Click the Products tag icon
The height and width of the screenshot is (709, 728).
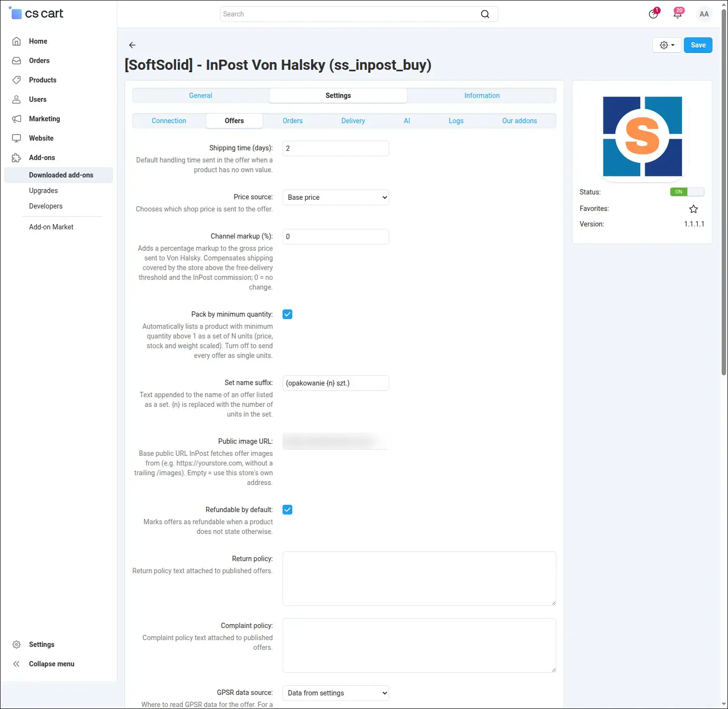16,80
